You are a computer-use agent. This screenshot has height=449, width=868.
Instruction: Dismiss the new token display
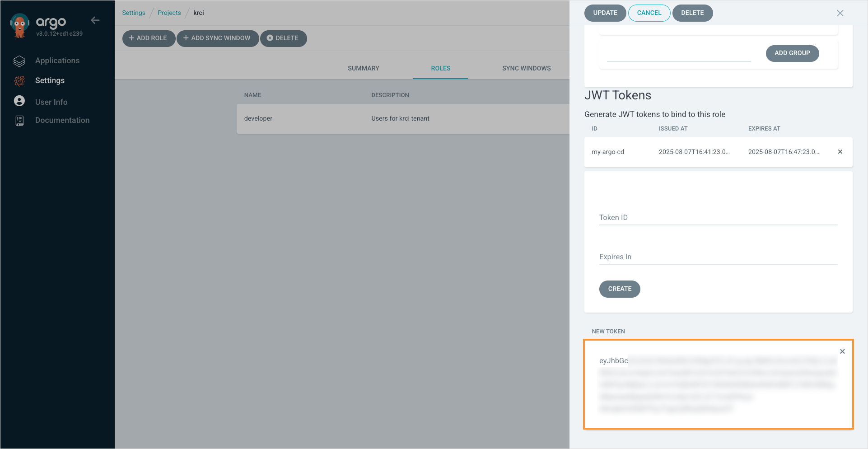842,351
